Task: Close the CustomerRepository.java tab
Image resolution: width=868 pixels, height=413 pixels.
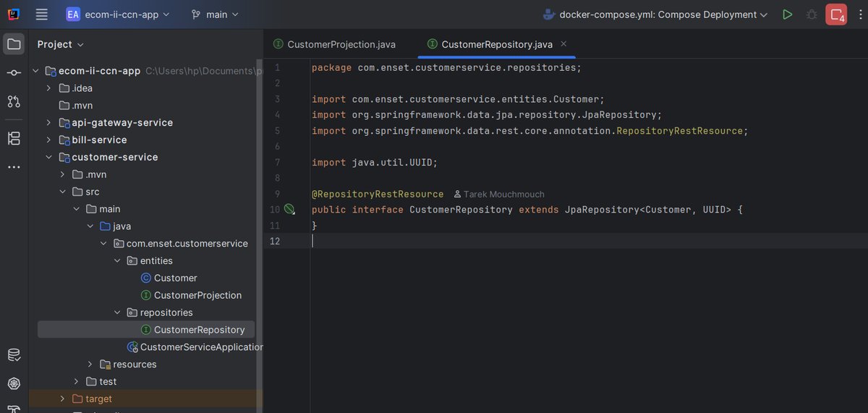Action: point(564,44)
